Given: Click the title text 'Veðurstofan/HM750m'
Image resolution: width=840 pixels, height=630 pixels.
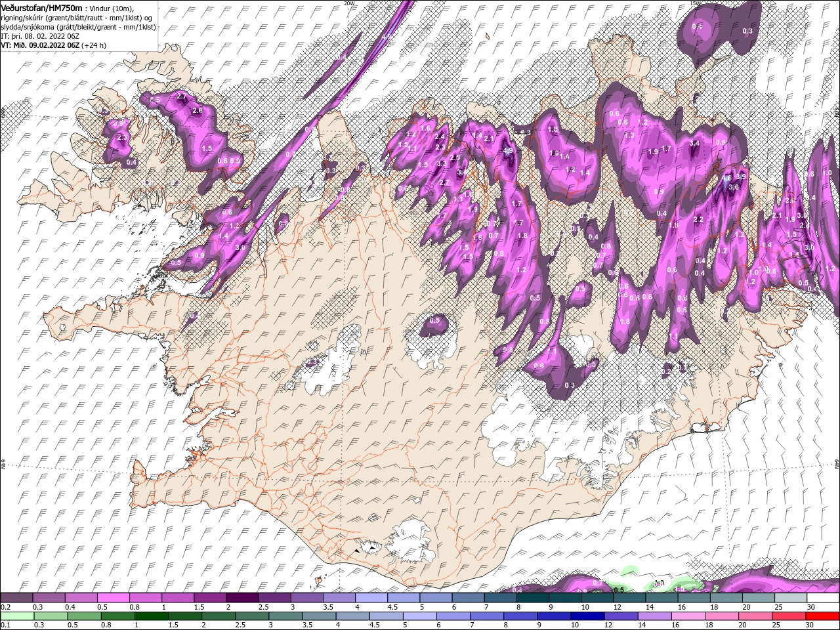Looking at the screenshot, I should point(41,7).
